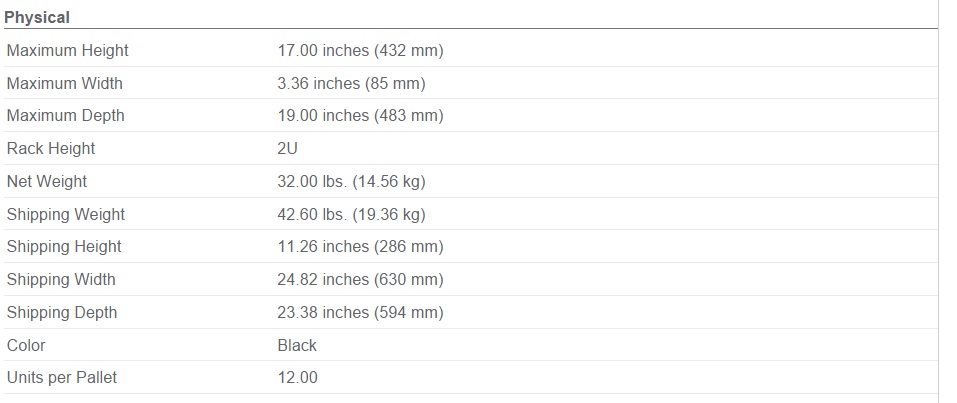Click the Black color value

pyautogui.click(x=297, y=346)
